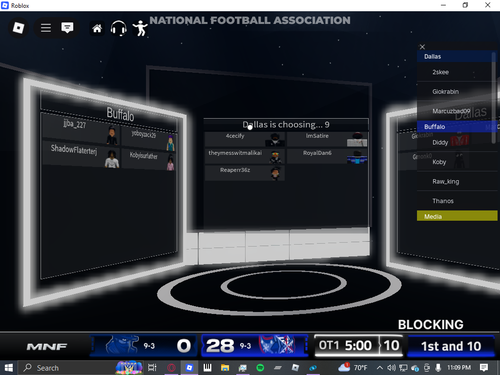
Task: Click the microphone tray icon
Action: 438,368
